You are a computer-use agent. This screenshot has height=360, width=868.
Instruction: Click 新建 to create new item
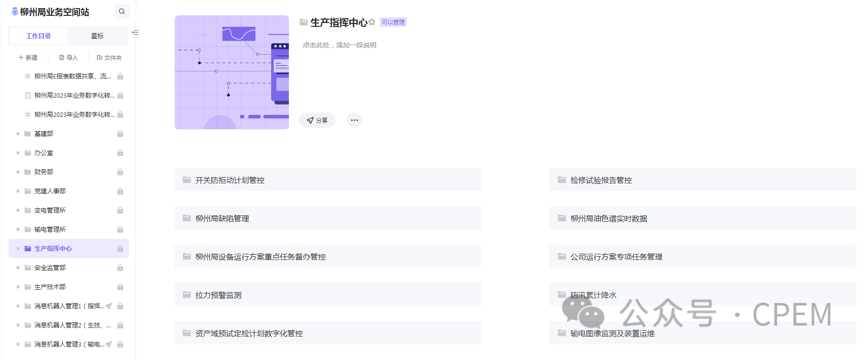point(28,57)
